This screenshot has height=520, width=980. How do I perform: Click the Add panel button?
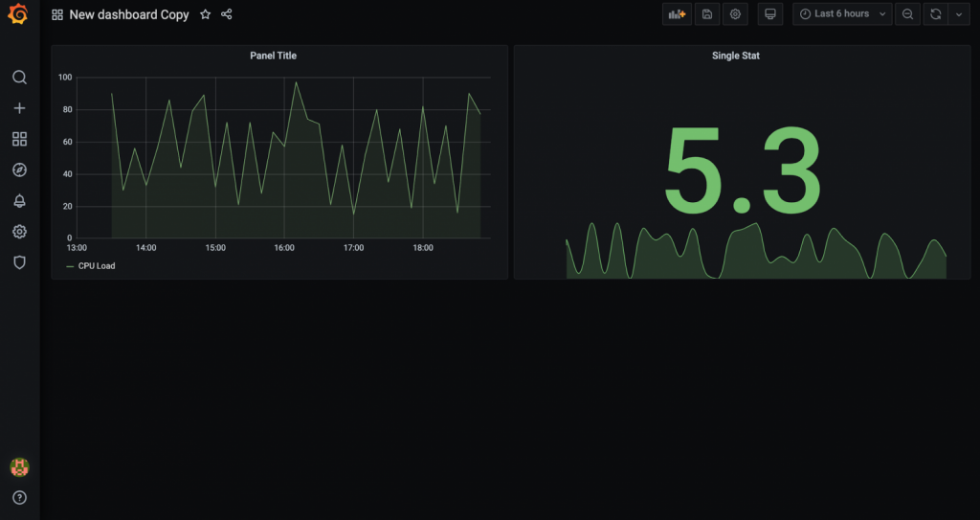pyautogui.click(x=677, y=14)
